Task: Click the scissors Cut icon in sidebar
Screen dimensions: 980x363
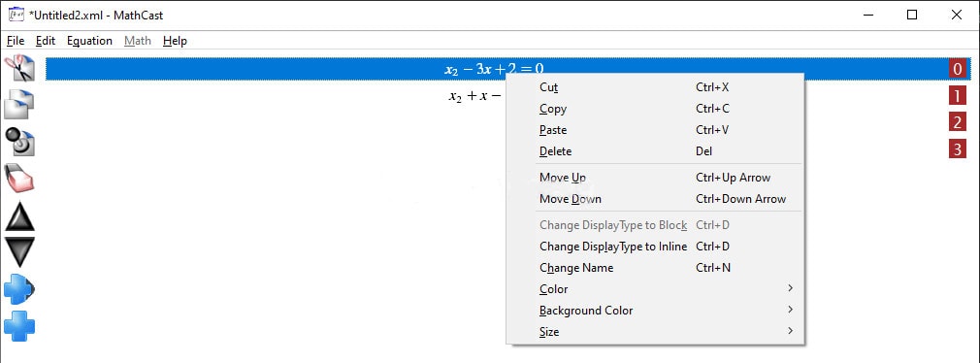Action: pos(19,68)
